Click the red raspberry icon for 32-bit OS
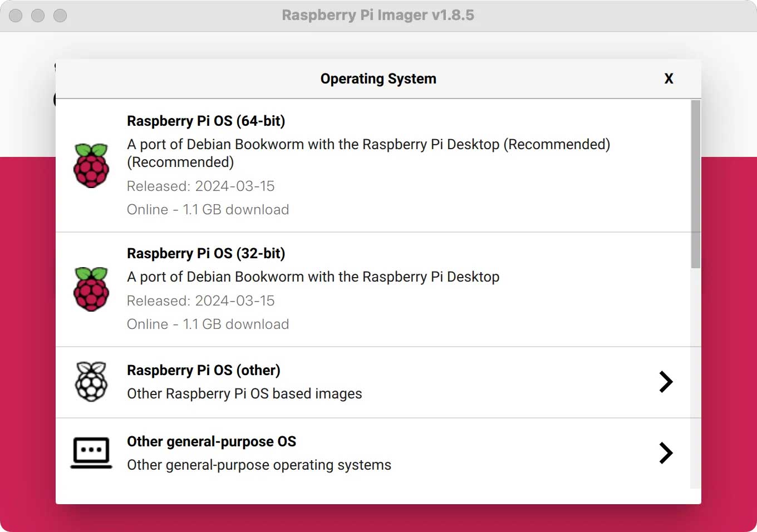757x532 pixels. [x=91, y=289]
